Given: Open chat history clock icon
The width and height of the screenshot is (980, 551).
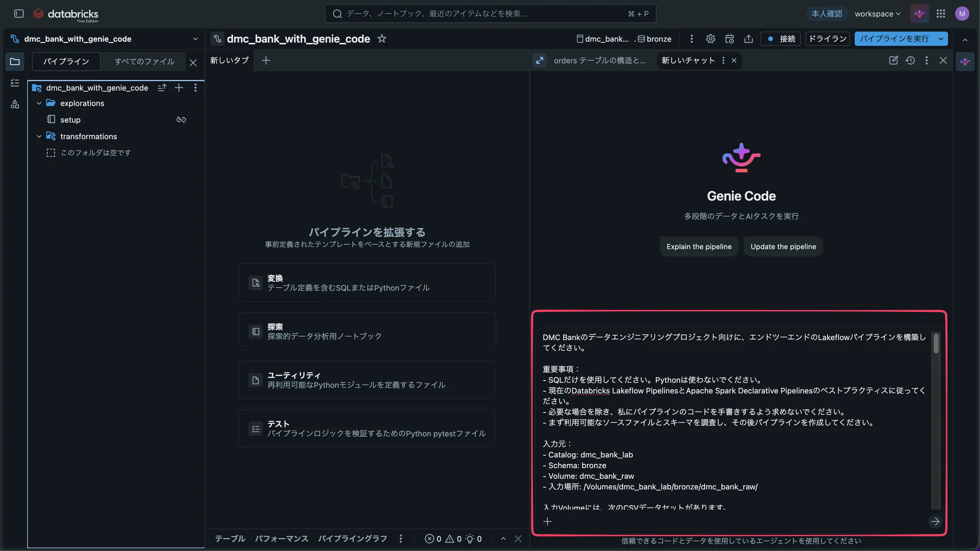Looking at the screenshot, I should pyautogui.click(x=910, y=60).
